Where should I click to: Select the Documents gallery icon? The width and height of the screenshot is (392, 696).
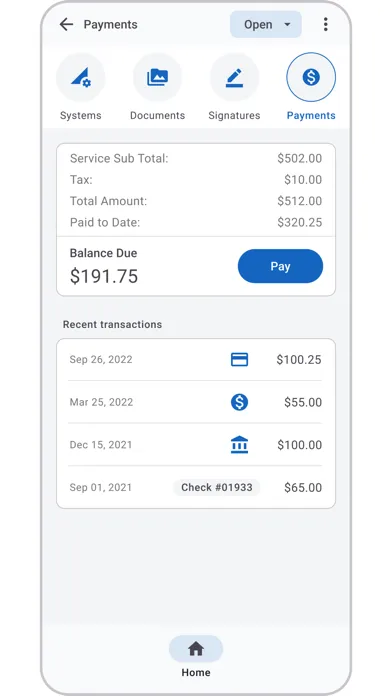[158, 77]
